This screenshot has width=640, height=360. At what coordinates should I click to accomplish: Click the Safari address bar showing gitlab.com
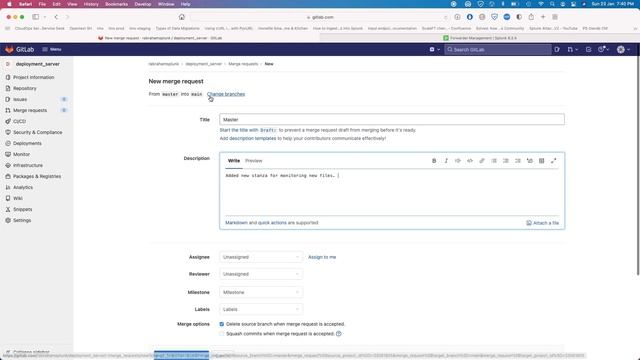320,17
